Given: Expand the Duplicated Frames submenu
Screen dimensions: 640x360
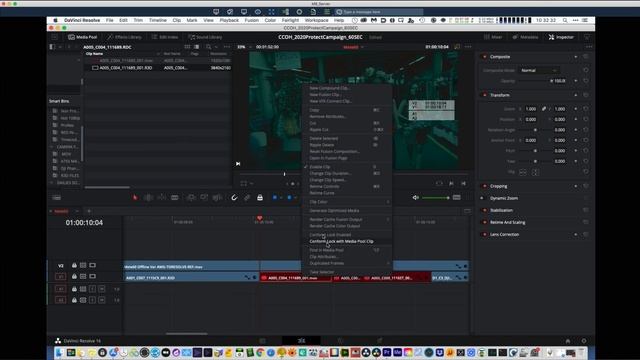Looking at the screenshot, I should (x=347, y=263).
